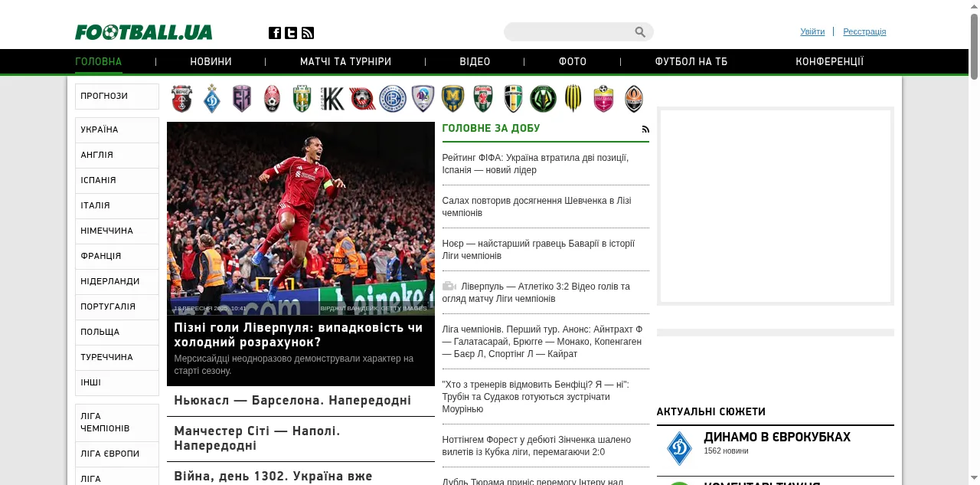Click into the site search field
Viewport: 980px width, 485px height.
[x=570, y=32]
